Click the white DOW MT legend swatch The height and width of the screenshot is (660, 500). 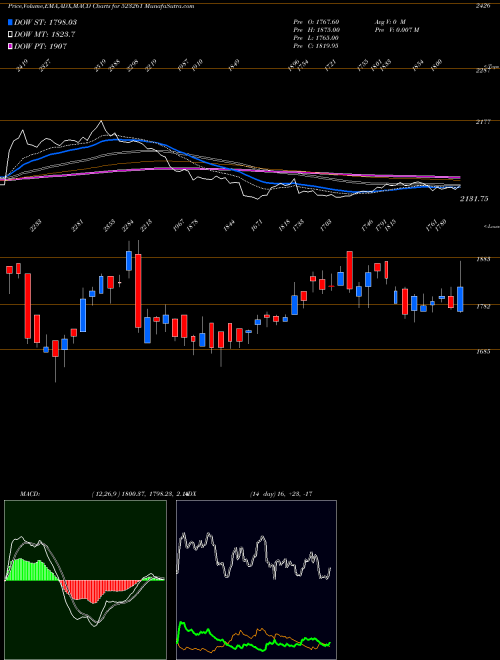coord(11,35)
